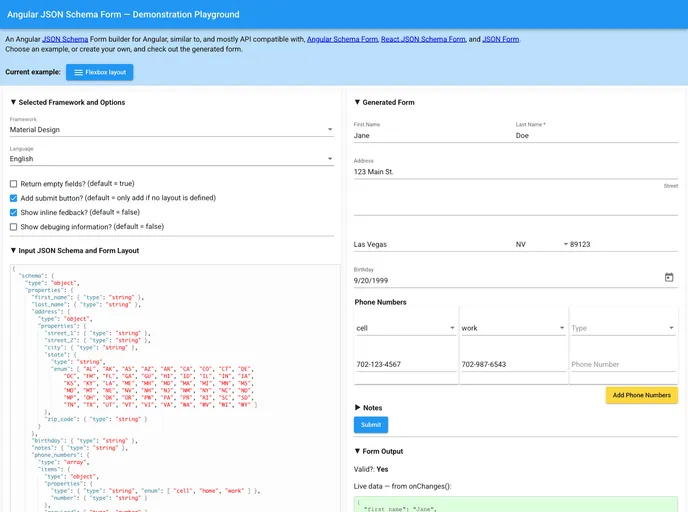
Task: Click the zip code field 89123
Action: click(x=624, y=244)
